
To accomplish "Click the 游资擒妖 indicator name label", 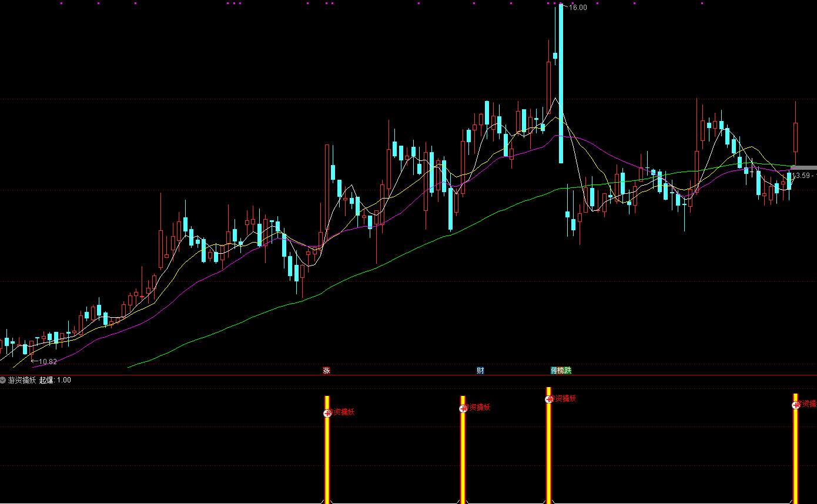I will pyautogui.click(x=22, y=380).
